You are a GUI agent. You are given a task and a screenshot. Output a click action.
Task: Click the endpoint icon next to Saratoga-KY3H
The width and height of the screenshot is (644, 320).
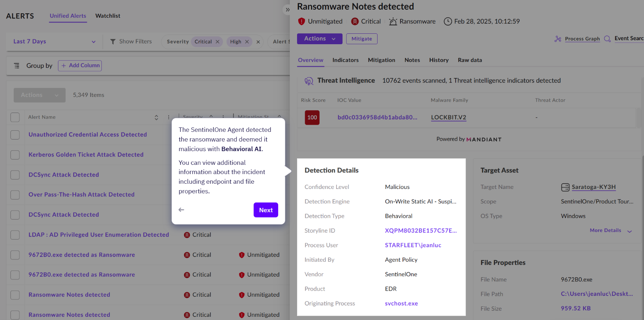(x=565, y=187)
